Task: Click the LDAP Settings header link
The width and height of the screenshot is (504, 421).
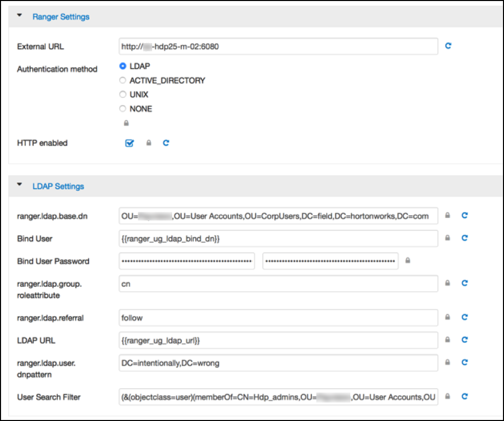Action: point(58,186)
